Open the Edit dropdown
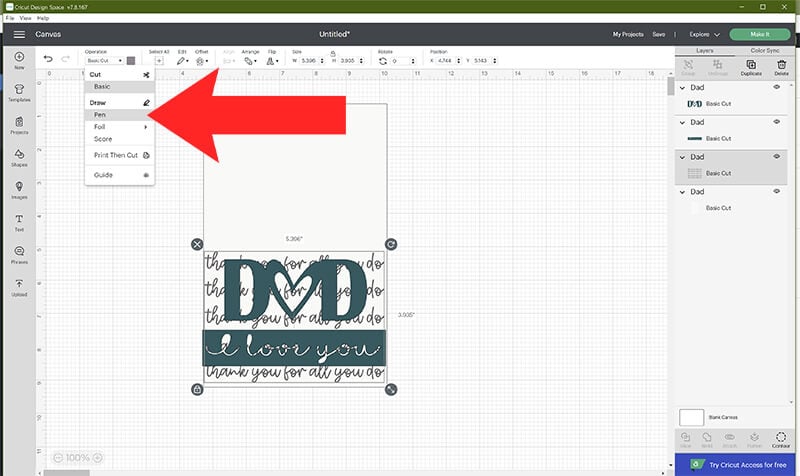 (183, 61)
